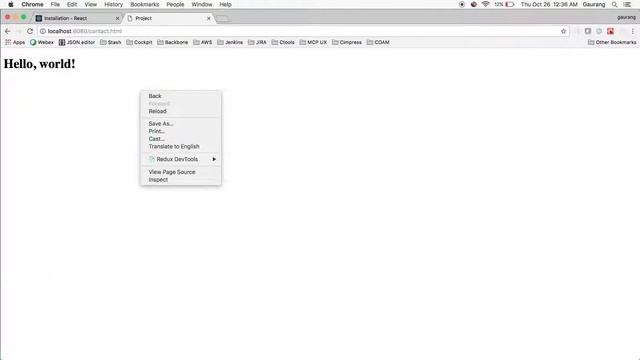
Task: Open the File menu
Action: (55, 4)
